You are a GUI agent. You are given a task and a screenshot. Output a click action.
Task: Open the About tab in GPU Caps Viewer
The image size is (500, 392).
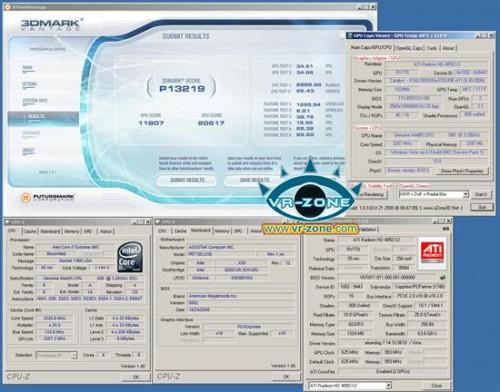448,48
